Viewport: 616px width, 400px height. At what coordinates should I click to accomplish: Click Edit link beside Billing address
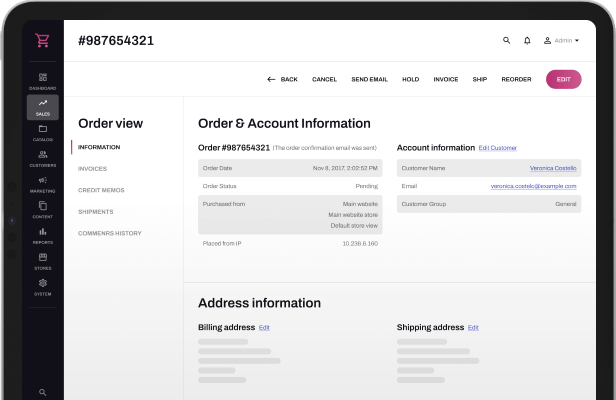pos(264,328)
